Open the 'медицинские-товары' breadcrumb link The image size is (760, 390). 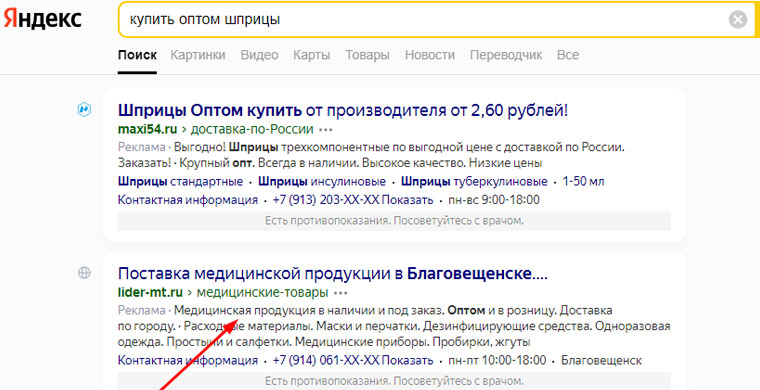pyautogui.click(x=263, y=293)
